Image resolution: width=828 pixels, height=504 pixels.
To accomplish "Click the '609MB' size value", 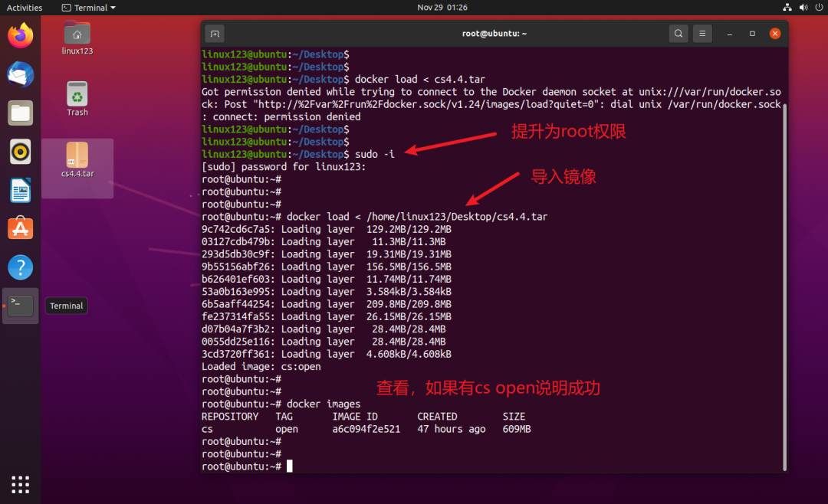I will 517,429.
